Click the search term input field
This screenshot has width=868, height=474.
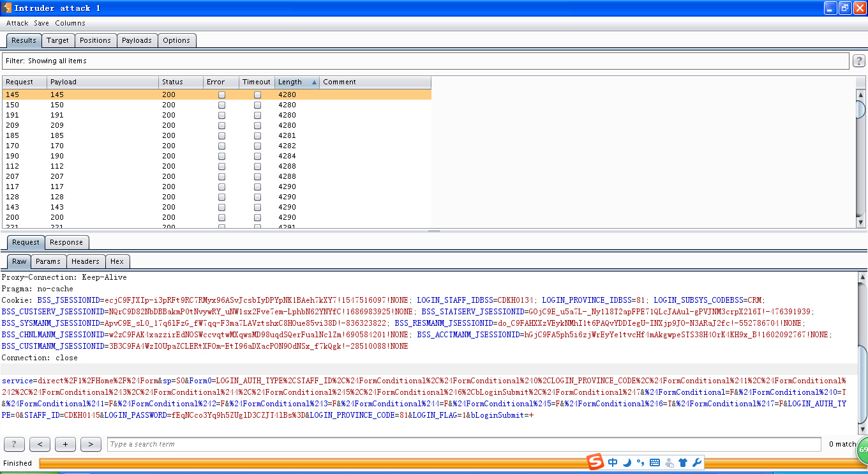(x=464, y=444)
